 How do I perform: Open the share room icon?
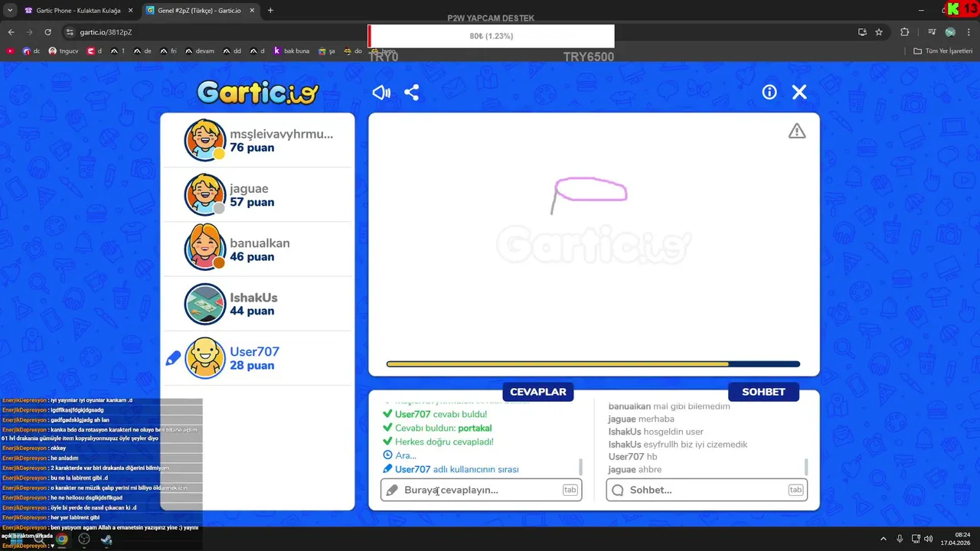(411, 93)
